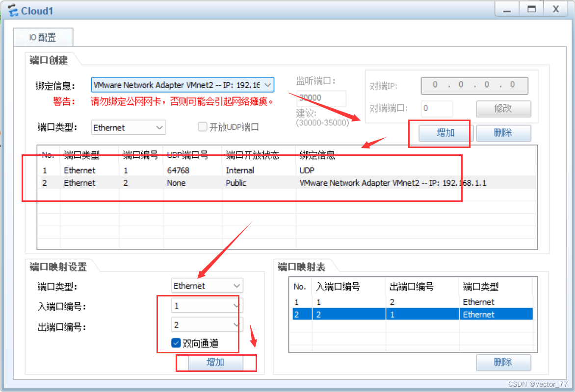Screen dimensions: 575x392
Task: Click 增加 button in 端口映射设置
Action: point(216,362)
